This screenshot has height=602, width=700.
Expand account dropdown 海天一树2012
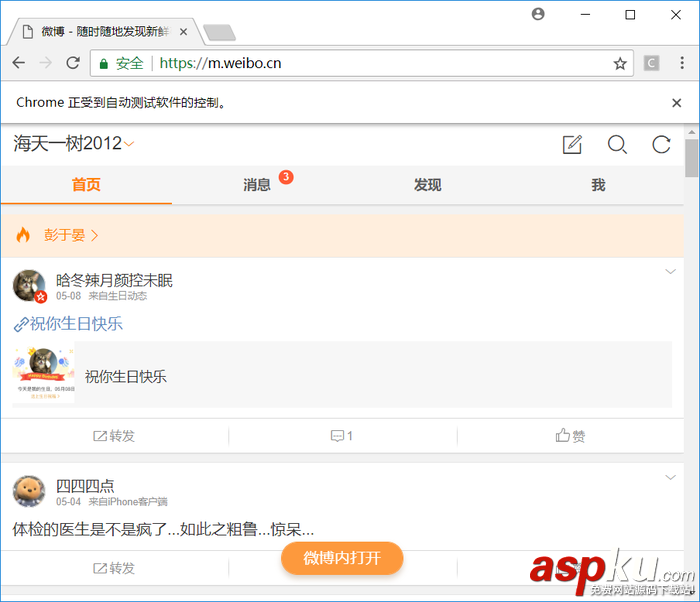click(74, 143)
